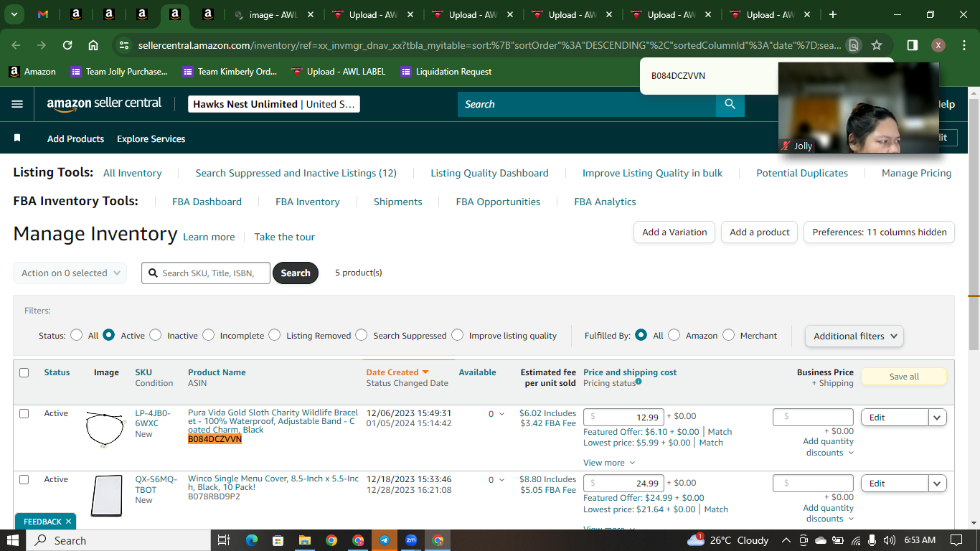Open the Chrome side panel icon
980x551 pixels.
(x=912, y=45)
